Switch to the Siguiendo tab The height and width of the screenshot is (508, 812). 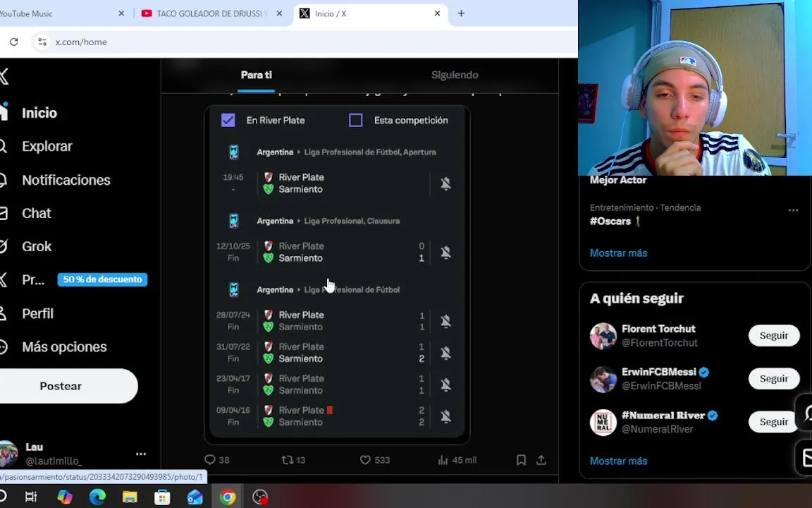tap(455, 75)
